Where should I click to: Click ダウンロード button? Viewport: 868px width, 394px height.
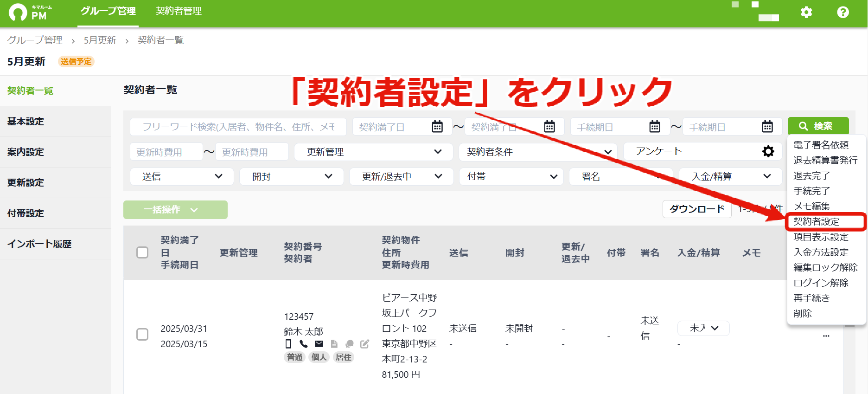(x=697, y=209)
